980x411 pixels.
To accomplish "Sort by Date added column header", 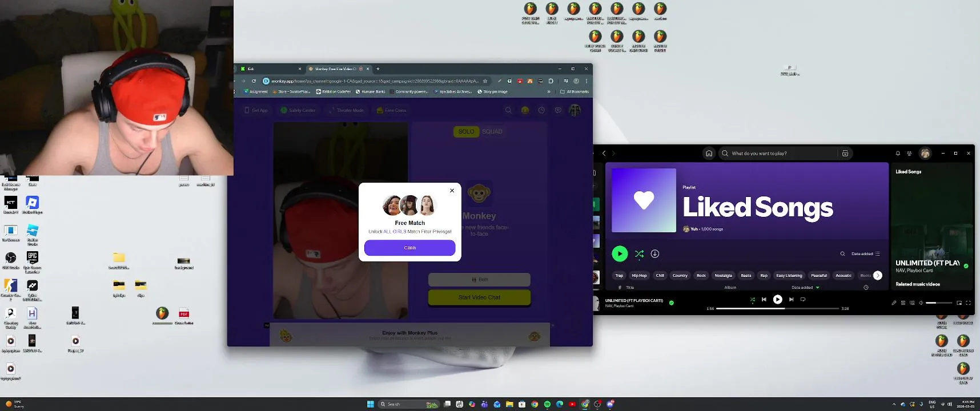I will [x=805, y=287].
